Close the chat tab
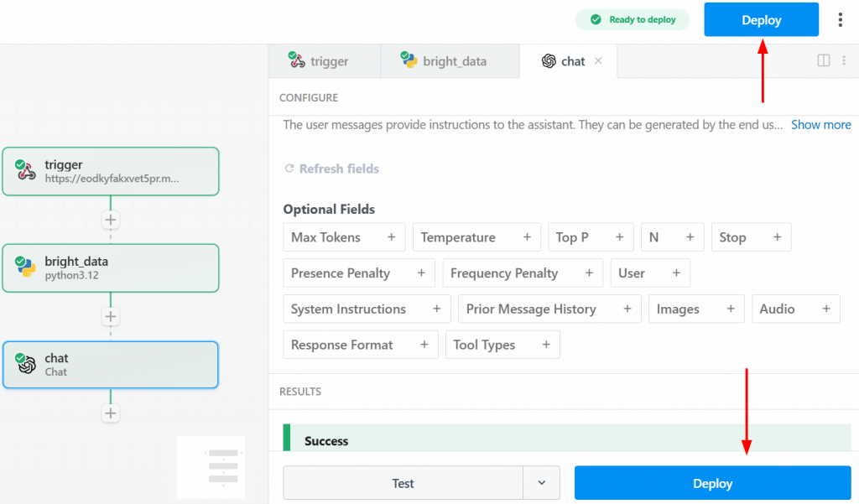The height and width of the screenshot is (504, 859). click(x=598, y=60)
